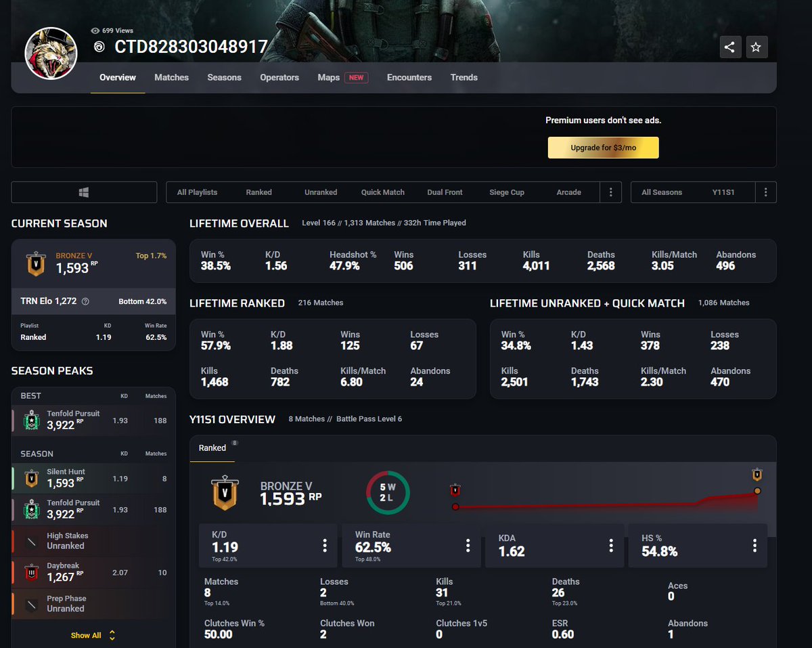Open the Daybreak season row
The height and width of the screenshot is (648, 812).
[93, 572]
